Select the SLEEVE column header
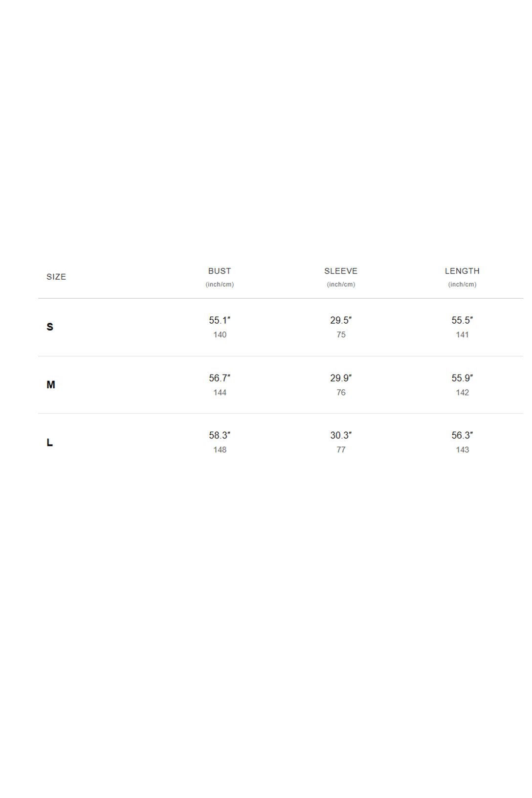This screenshot has height=798, width=532. click(x=341, y=271)
